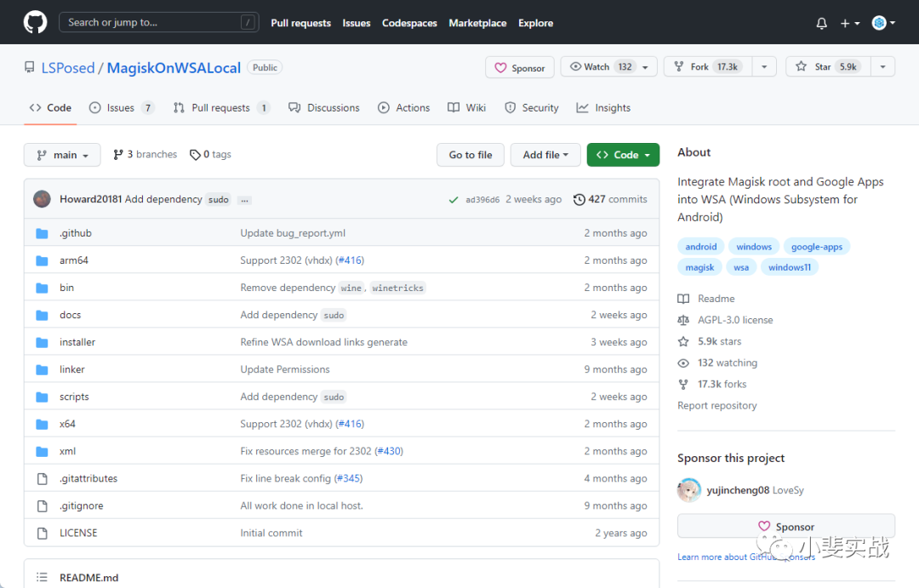Screen dimensions: 919x588
Task: Open the notifications bell
Action: click(822, 23)
